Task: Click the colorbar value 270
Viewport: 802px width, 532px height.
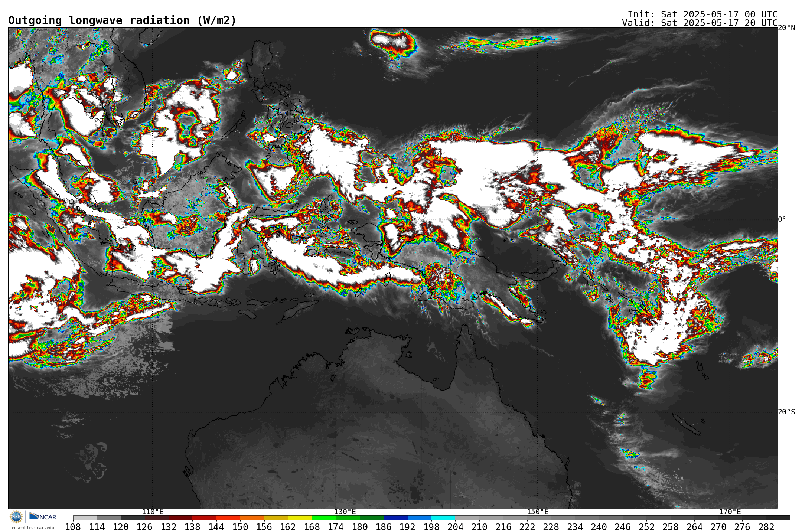Action: tap(718, 527)
